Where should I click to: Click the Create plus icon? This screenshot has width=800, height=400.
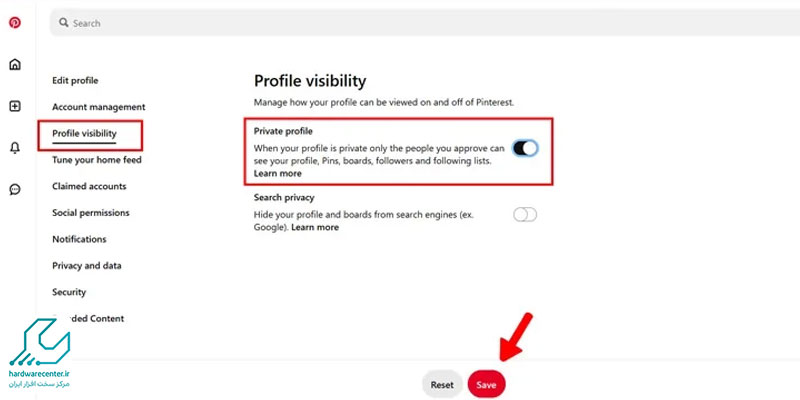[x=15, y=106]
